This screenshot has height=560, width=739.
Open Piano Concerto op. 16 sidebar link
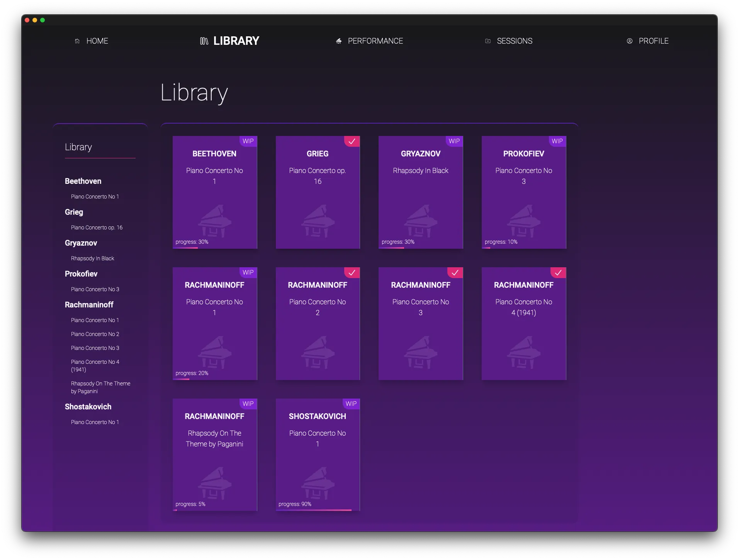[x=97, y=227]
